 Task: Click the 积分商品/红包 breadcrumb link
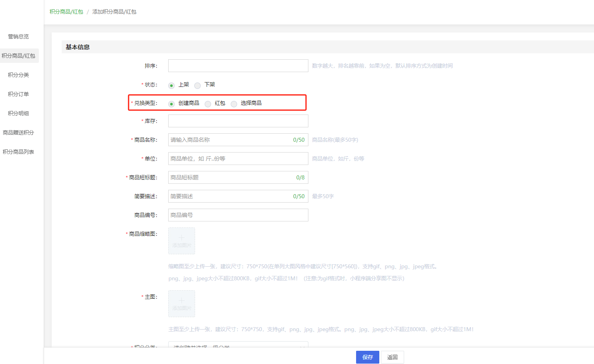click(x=66, y=12)
